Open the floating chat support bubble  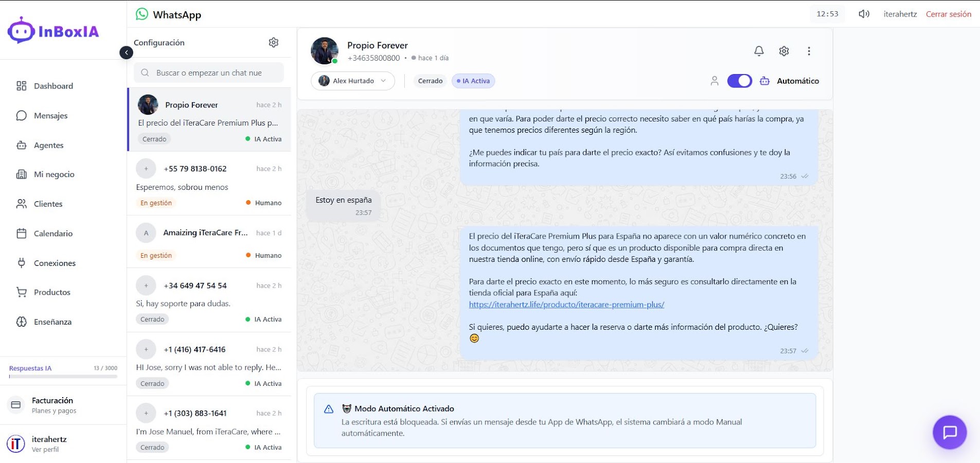[949, 432]
